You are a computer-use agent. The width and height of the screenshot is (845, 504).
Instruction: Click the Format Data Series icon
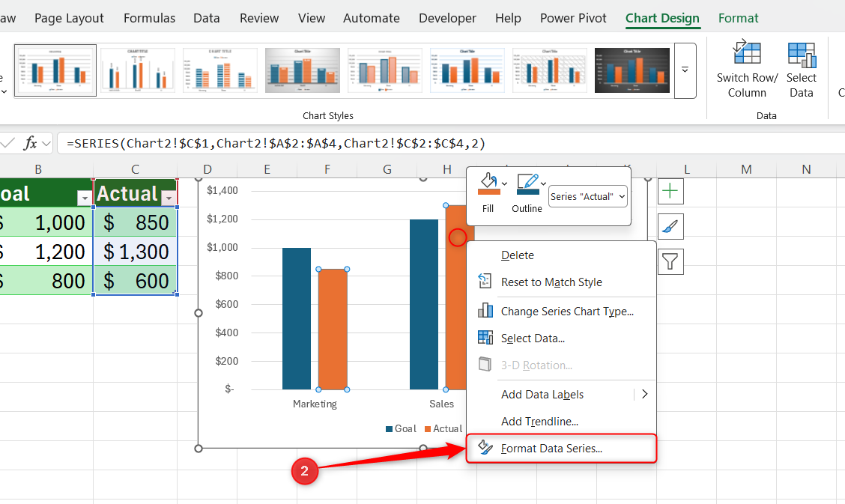(x=485, y=447)
